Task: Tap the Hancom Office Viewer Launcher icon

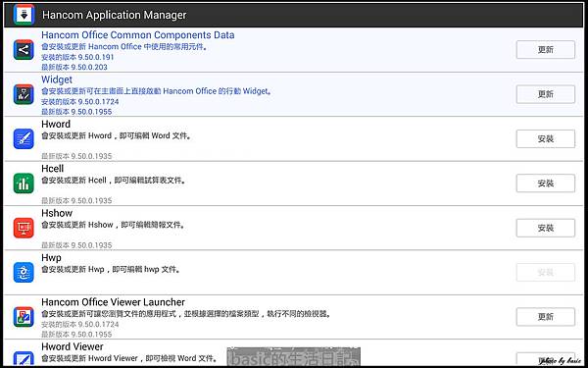Action: pyautogui.click(x=24, y=317)
